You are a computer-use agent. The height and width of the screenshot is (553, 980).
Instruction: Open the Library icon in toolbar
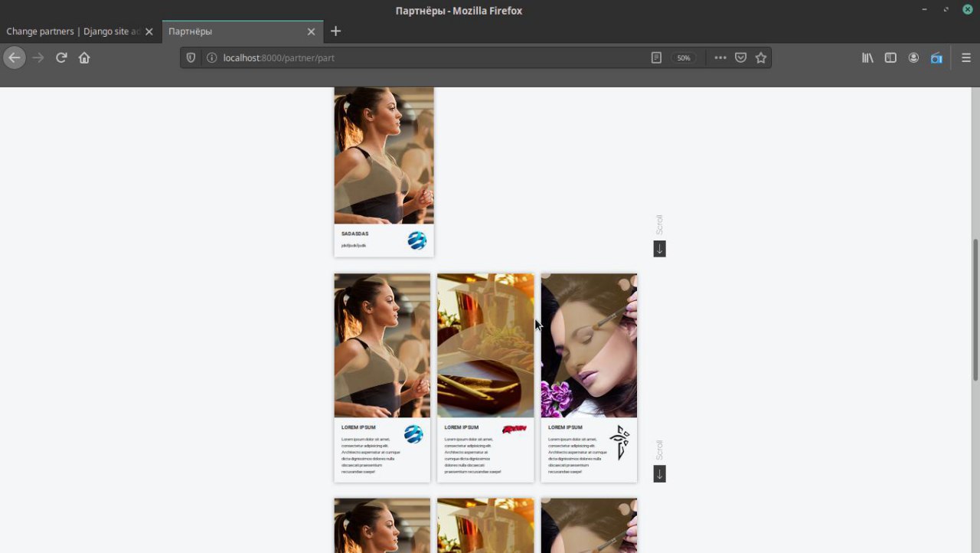point(867,57)
